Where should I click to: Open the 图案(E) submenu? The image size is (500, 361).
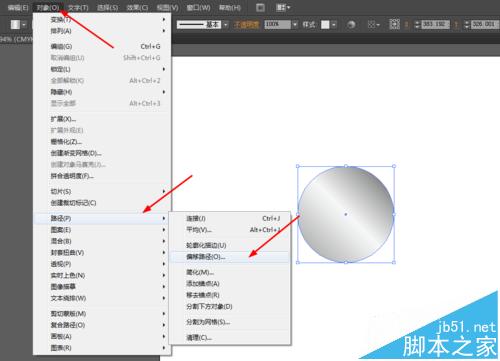coord(102,230)
